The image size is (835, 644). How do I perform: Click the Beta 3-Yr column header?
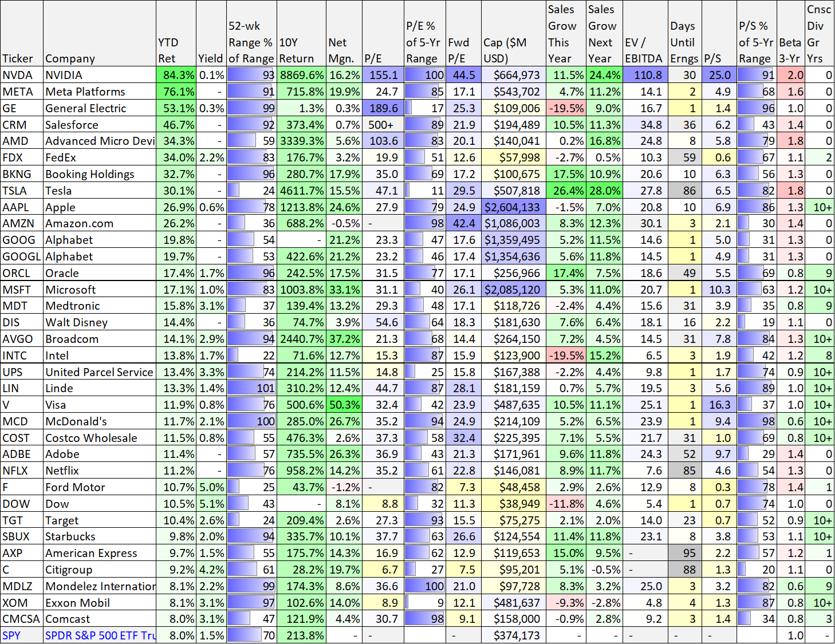pos(790,33)
